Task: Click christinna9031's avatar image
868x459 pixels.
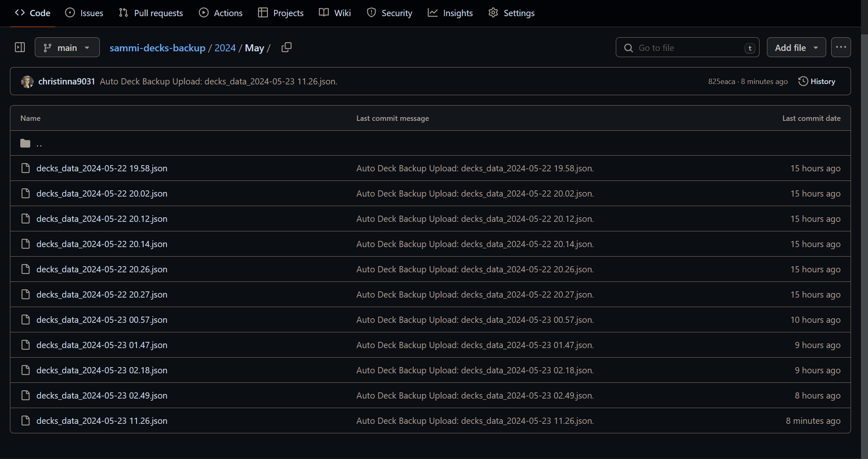Action: point(27,82)
